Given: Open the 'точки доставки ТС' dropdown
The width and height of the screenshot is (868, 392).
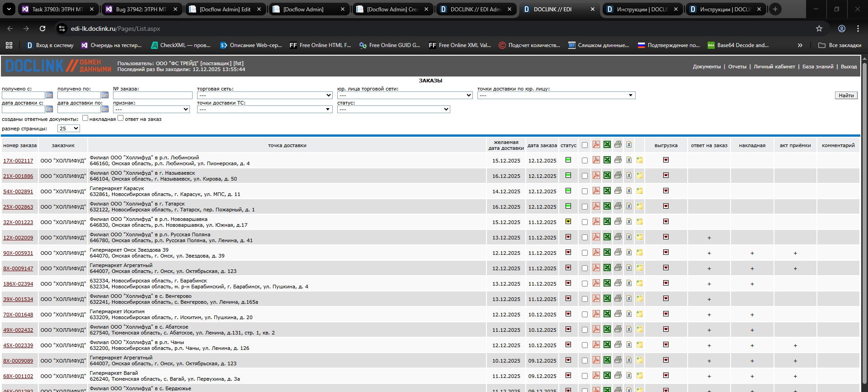Looking at the screenshot, I should [x=265, y=110].
